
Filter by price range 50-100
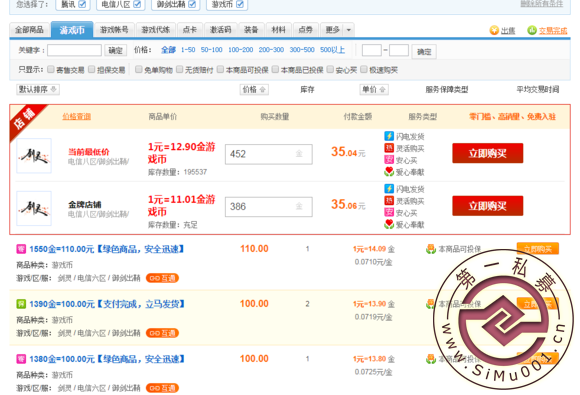coord(212,50)
